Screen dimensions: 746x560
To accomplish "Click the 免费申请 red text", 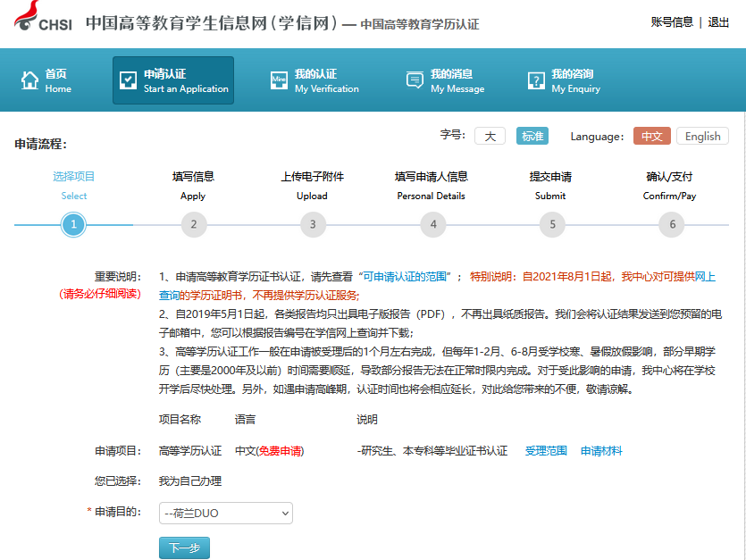I will pyautogui.click(x=281, y=450).
